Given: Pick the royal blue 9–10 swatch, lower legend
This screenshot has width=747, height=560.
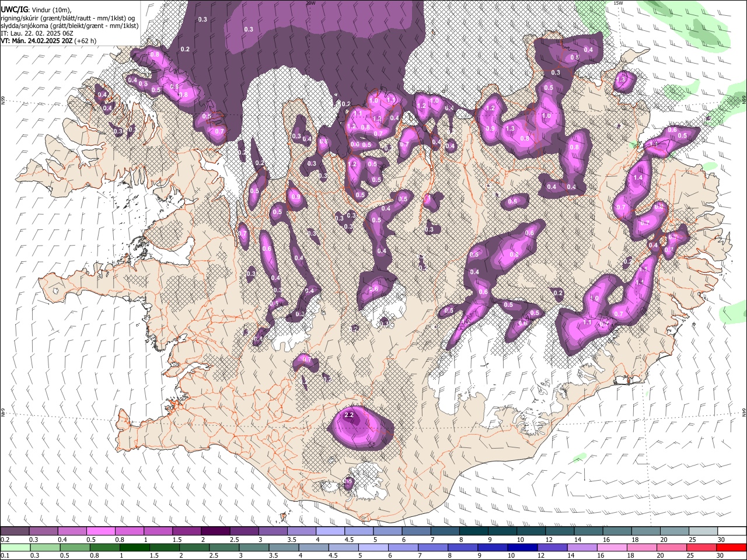Looking at the screenshot, I should click(x=493, y=547).
